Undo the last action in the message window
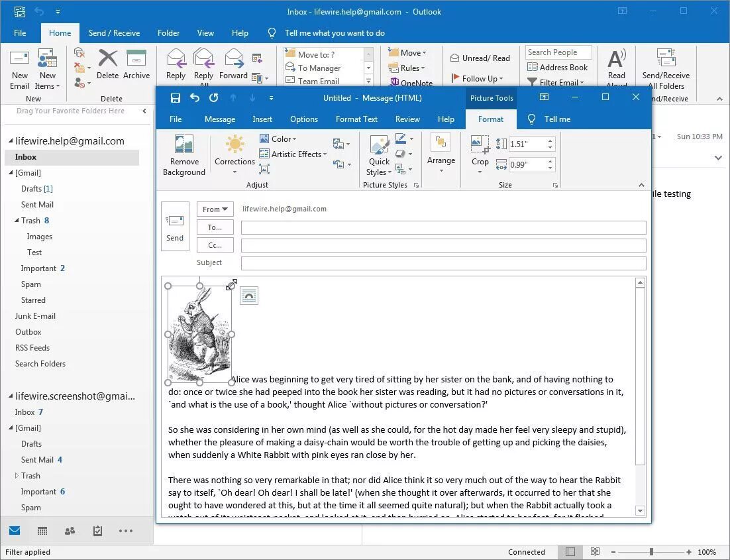This screenshot has height=560, width=730. (x=195, y=98)
